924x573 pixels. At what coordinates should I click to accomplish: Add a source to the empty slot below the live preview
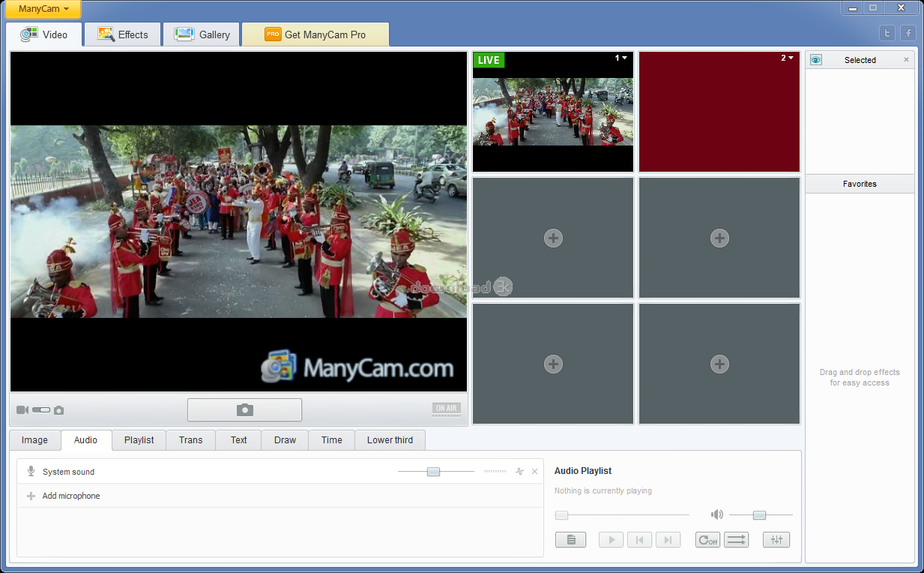pos(553,238)
